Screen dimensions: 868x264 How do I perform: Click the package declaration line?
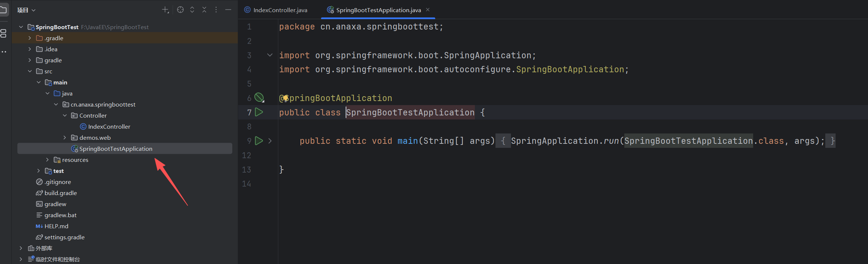pyautogui.click(x=361, y=27)
